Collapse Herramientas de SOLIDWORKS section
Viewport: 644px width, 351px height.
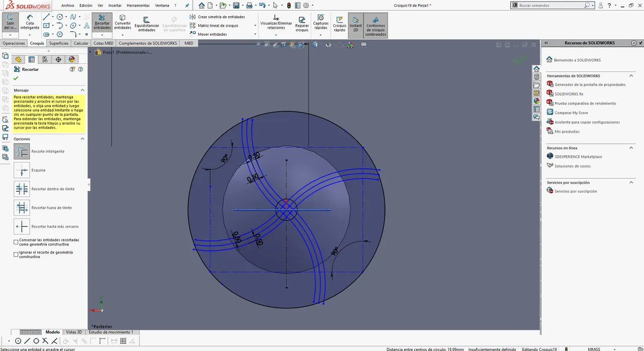point(631,76)
